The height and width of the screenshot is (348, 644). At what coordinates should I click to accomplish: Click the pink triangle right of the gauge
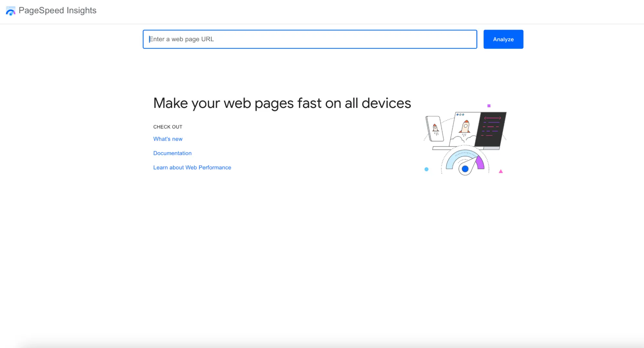click(x=501, y=171)
